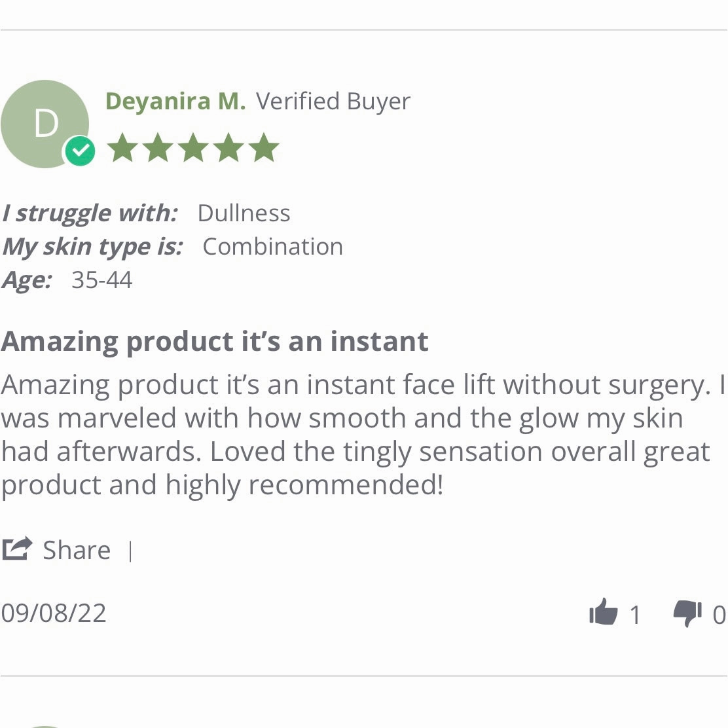
Task: Click the review date 09/08/22
Action: [x=54, y=613]
